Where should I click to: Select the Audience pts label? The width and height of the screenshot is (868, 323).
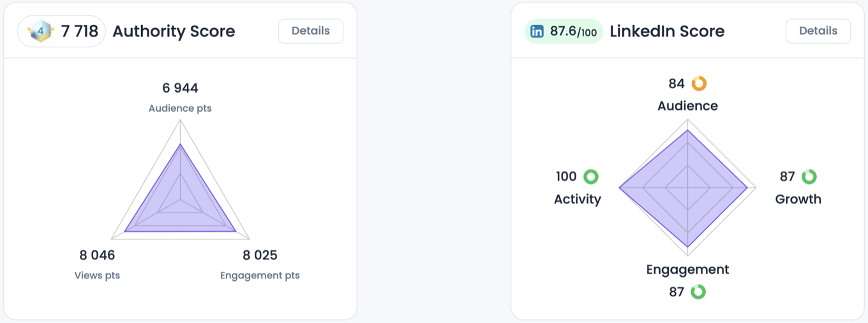[180, 109]
